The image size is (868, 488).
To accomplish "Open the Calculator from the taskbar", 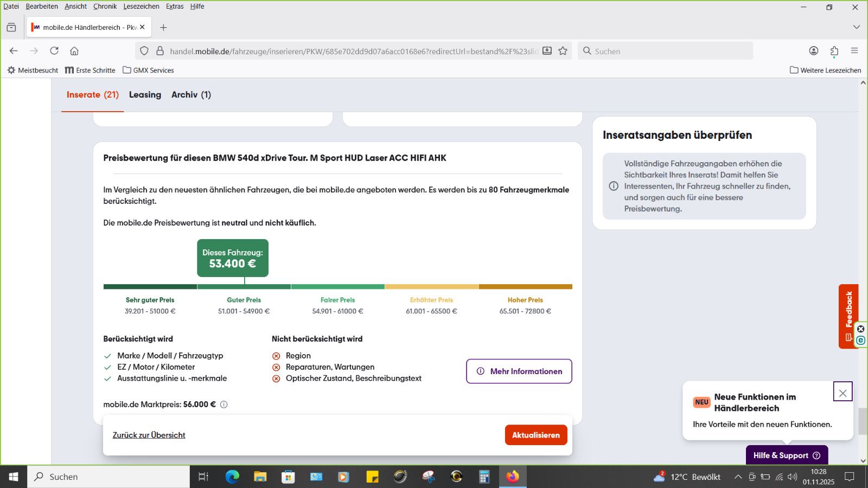I will click(484, 477).
